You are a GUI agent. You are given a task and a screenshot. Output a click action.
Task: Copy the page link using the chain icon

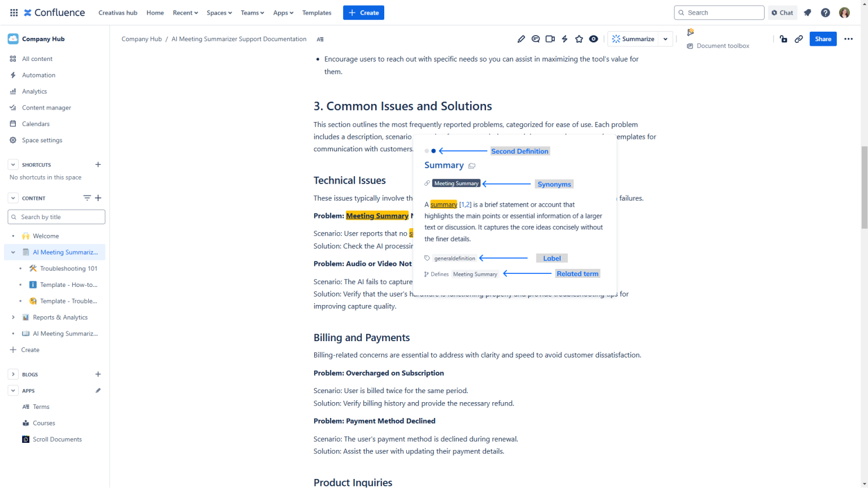[798, 39]
